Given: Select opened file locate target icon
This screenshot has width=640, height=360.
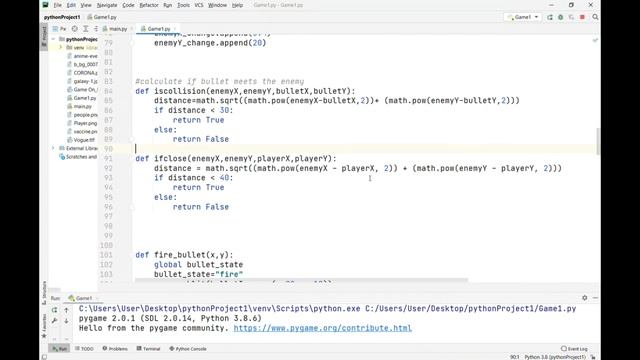Looking at the screenshot, I should click(x=75, y=29).
